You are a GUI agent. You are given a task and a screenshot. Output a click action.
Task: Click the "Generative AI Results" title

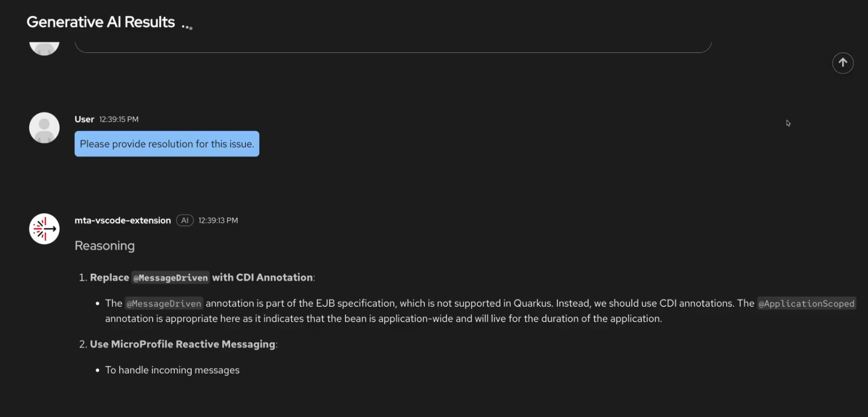[101, 22]
